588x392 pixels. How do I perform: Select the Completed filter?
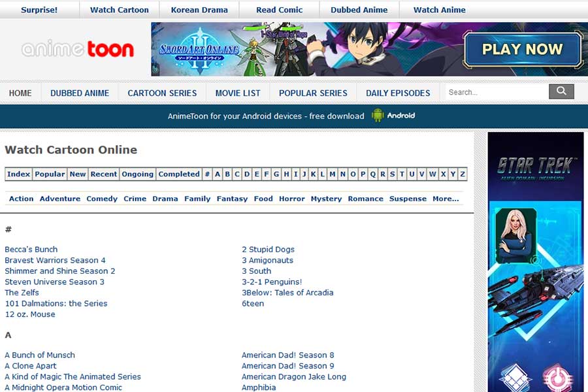pyautogui.click(x=179, y=174)
